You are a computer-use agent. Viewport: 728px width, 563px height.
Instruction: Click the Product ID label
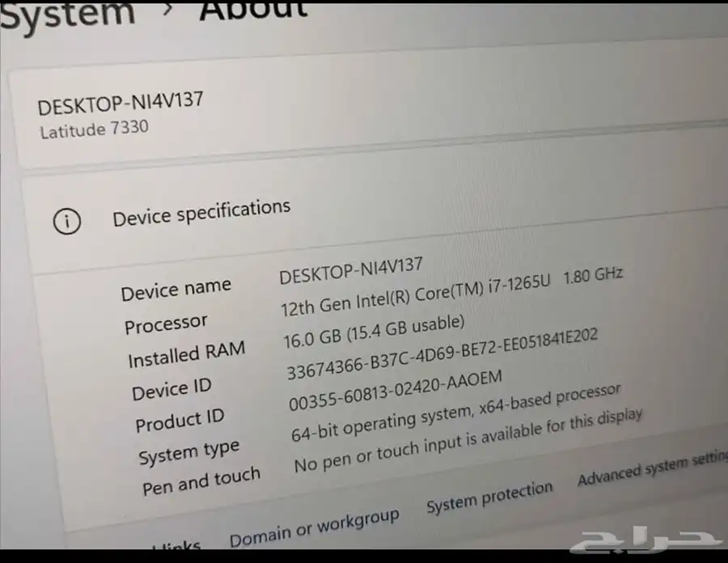pos(180,421)
